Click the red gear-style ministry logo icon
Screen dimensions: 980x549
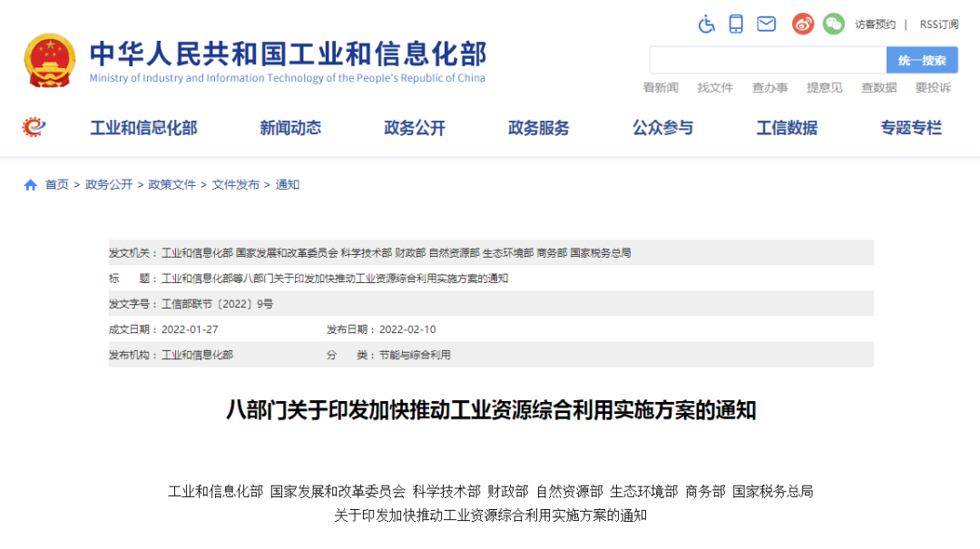tap(34, 127)
